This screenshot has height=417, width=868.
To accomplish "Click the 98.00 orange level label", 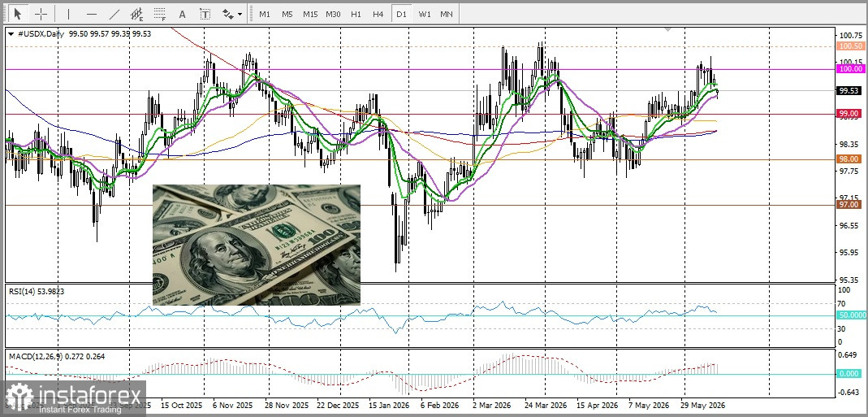I will tap(850, 159).
